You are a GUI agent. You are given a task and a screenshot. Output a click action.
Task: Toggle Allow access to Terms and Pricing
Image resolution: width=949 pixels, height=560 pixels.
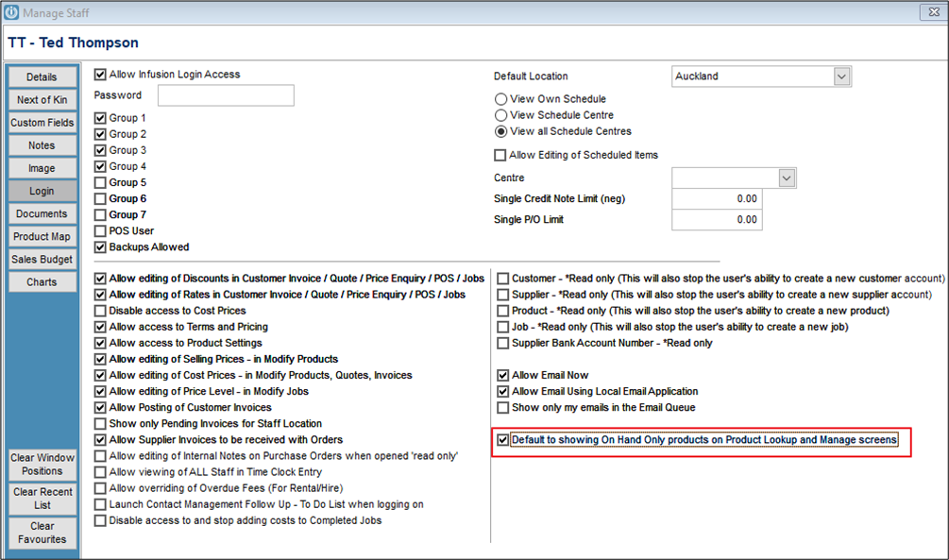(100, 327)
